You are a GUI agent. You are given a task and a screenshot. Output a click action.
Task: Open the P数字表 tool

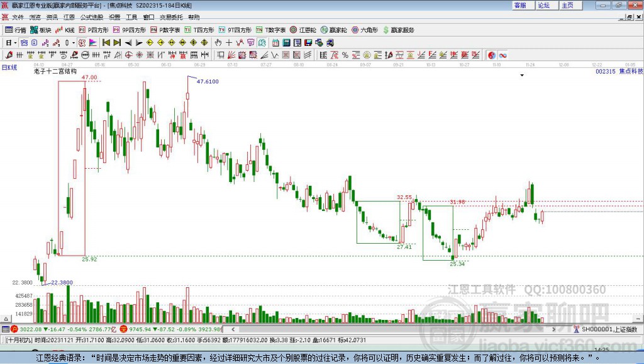click(x=165, y=30)
